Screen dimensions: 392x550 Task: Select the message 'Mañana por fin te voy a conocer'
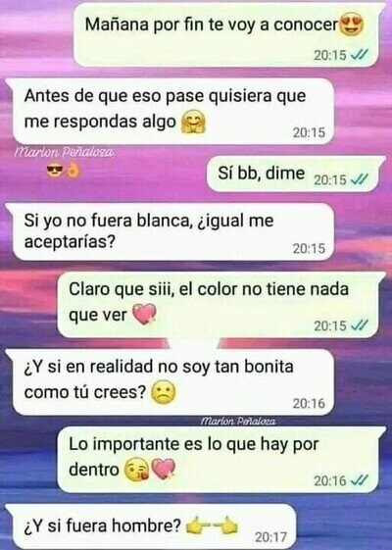pos(226,34)
